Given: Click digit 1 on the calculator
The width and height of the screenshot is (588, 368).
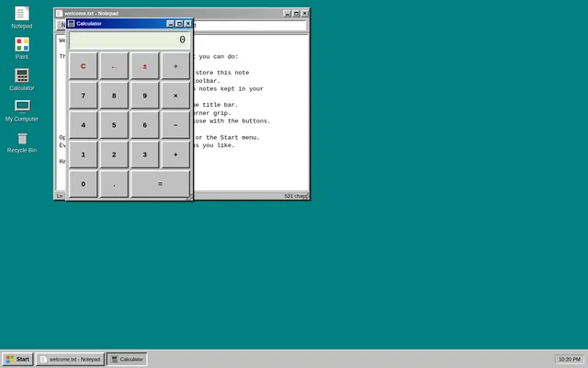Looking at the screenshot, I should (84, 155).
